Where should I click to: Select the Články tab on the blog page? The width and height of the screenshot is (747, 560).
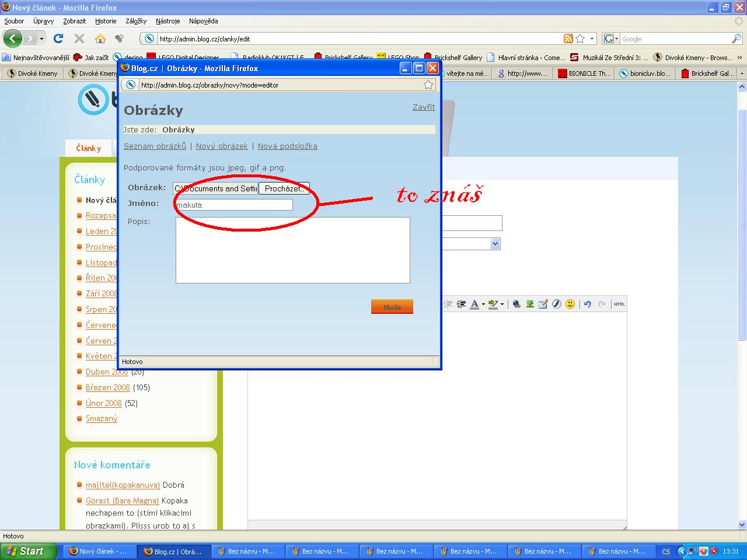pyautogui.click(x=89, y=148)
